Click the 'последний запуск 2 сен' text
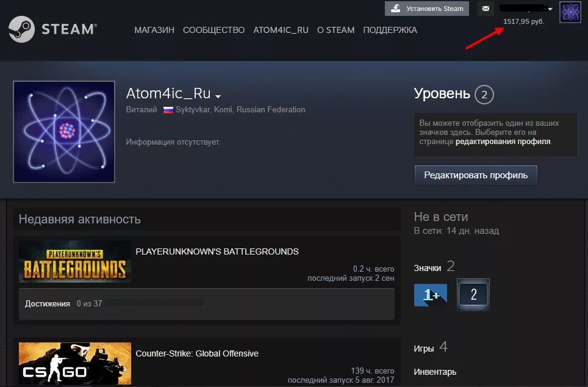 click(x=351, y=278)
